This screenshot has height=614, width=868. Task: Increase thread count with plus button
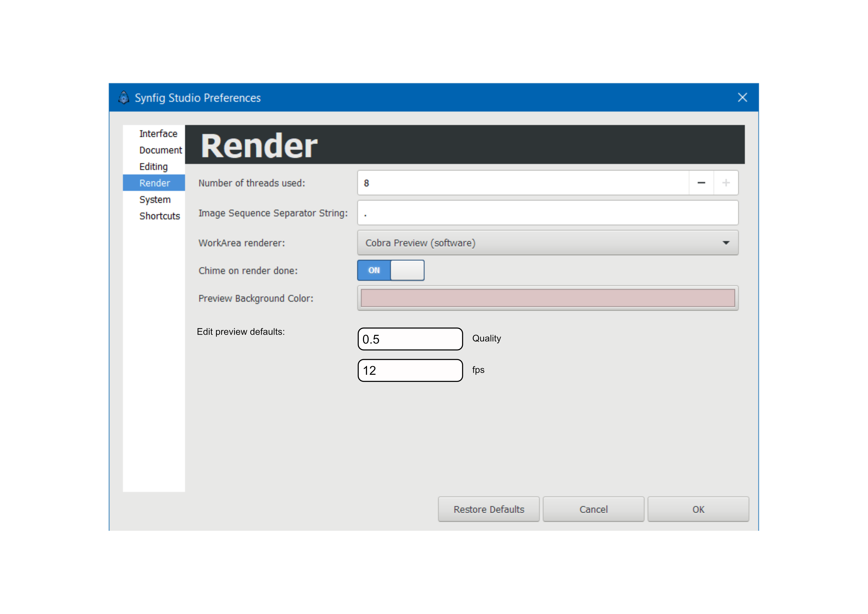pos(726,183)
